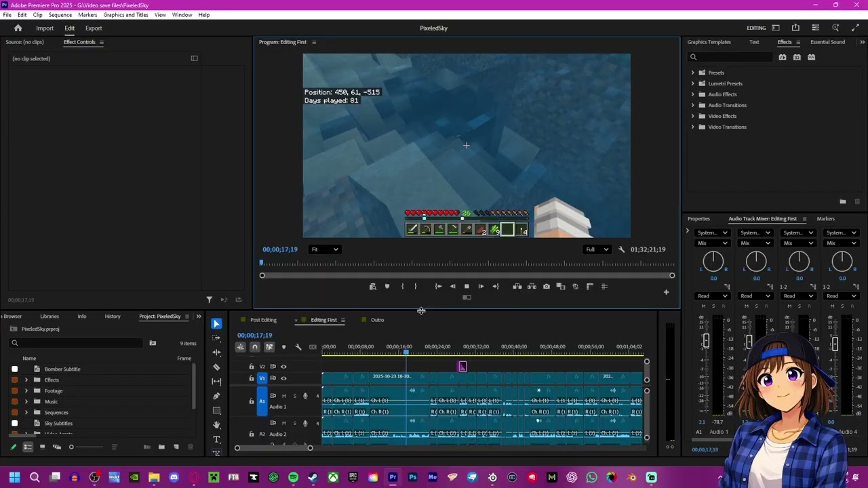Screen dimensions: 868x488
Task: Select the Selection tool arrow
Action: click(x=216, y=324)
